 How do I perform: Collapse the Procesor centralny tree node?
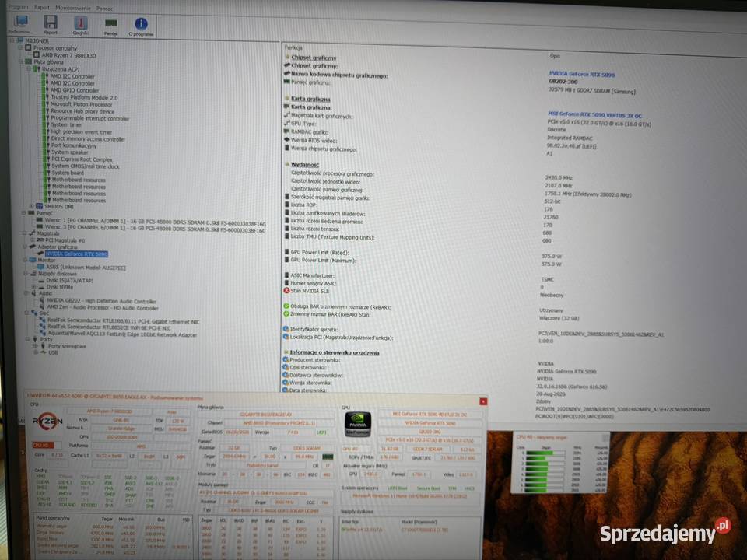pyautogui.click(x=20, y=47)
